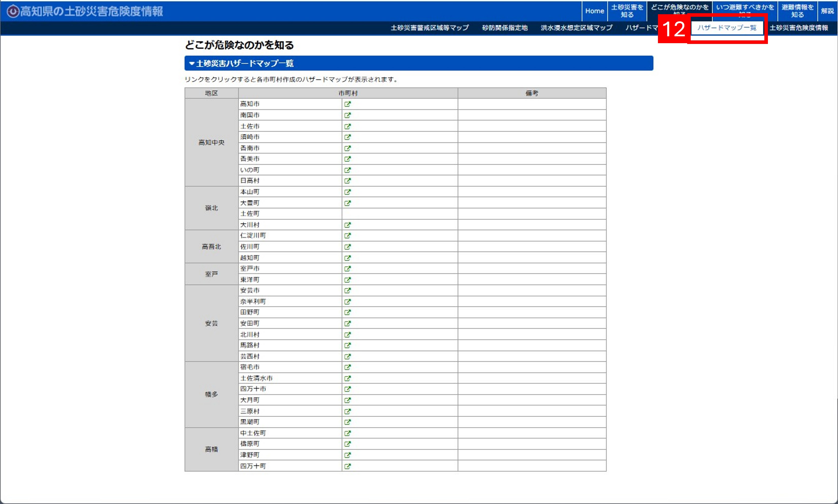Open the 馬路村 hazard map icon
838x504 pixels.
[x=347, y=345]
